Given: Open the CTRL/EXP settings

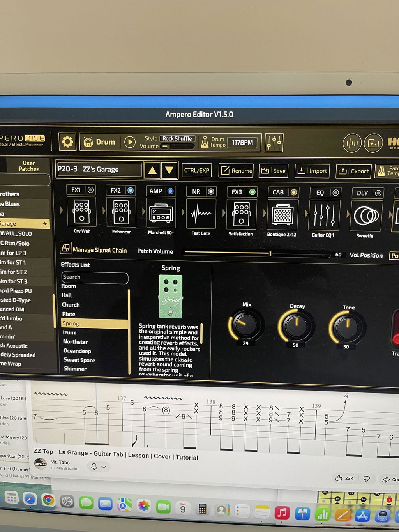Looking at the screenshot, I should coord(197,170).
